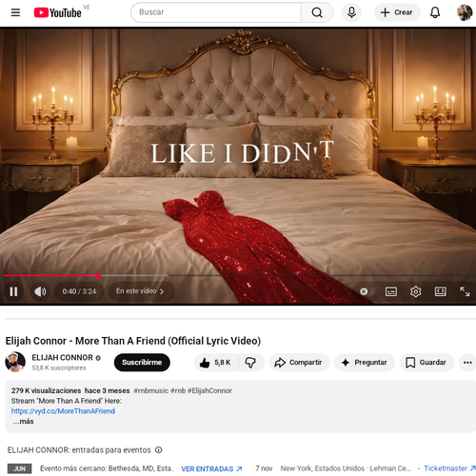Click the magnifying glass search button
The image size is (476, 476).
click(x=317, y=12)
